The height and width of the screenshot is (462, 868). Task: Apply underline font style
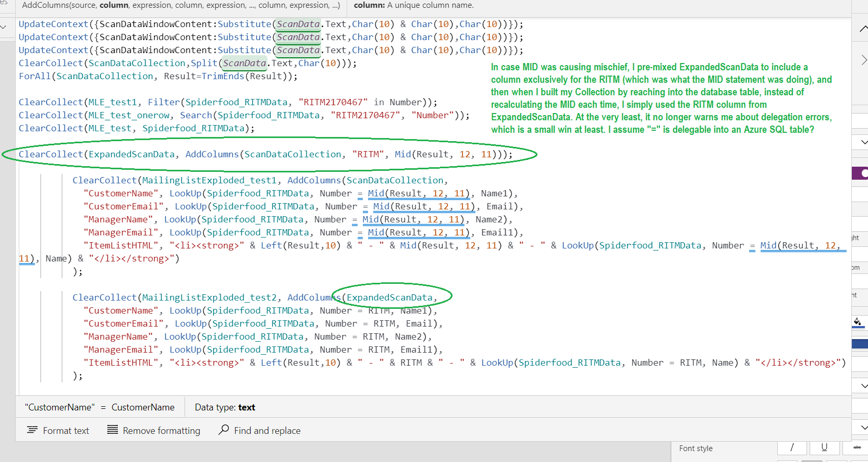pyautogui.click(x=824, y=447)
